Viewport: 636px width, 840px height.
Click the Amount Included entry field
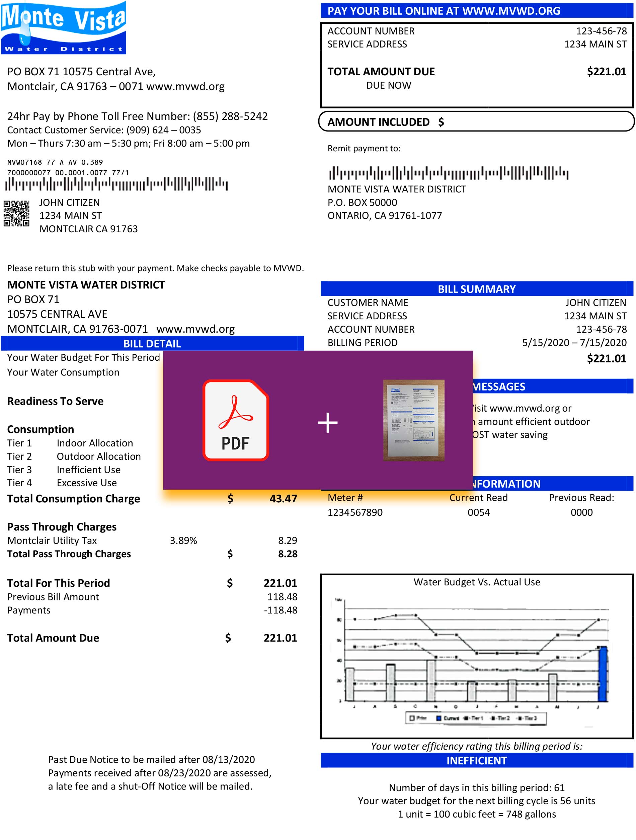click(532, 122)
